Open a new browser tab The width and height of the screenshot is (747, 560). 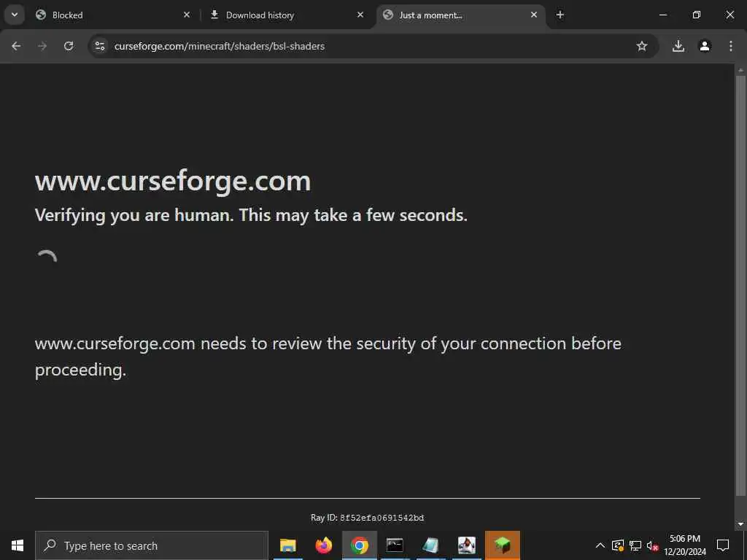point(560,15)
